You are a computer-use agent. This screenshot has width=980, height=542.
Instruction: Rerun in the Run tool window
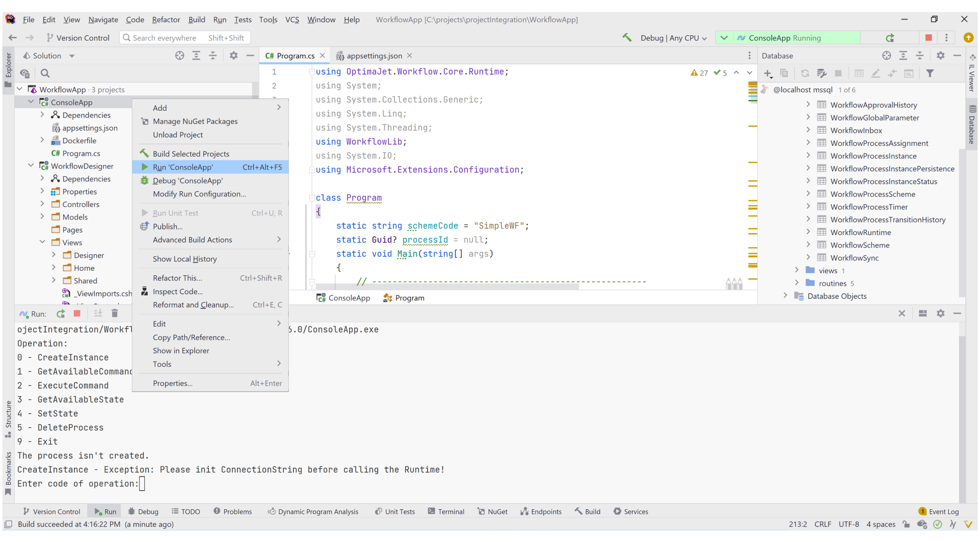61,314
